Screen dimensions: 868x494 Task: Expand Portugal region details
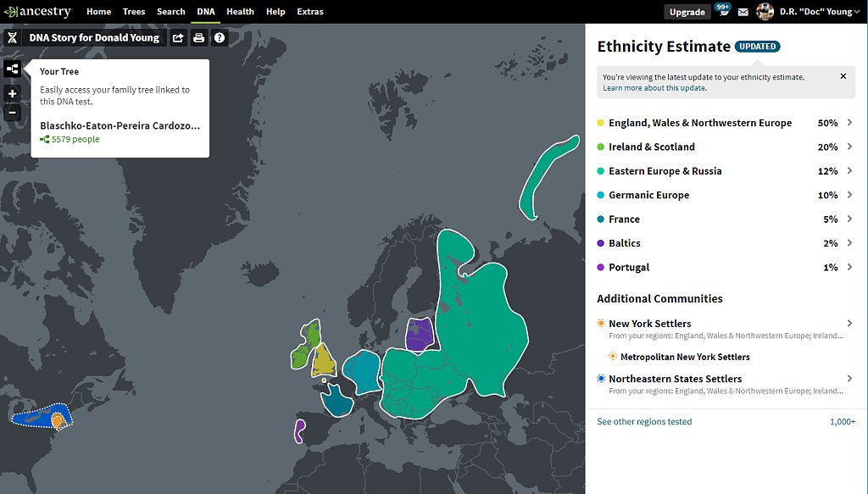[849, 267]
